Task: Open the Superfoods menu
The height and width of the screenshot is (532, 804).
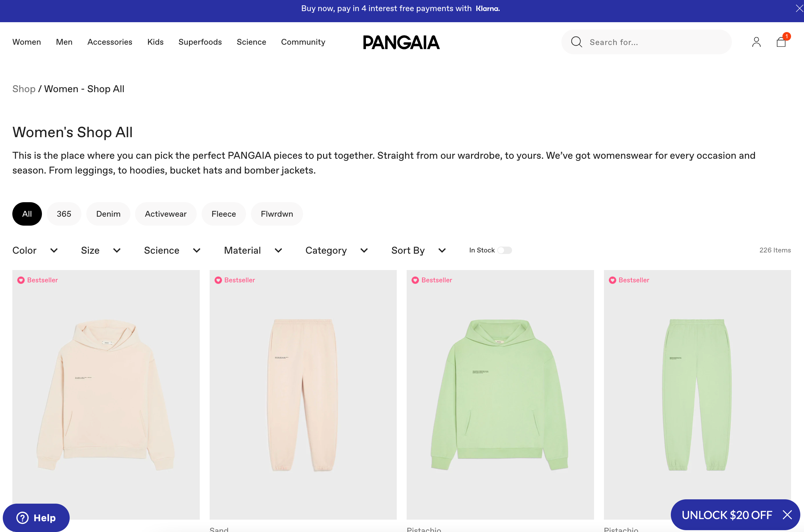Action: 200,42
